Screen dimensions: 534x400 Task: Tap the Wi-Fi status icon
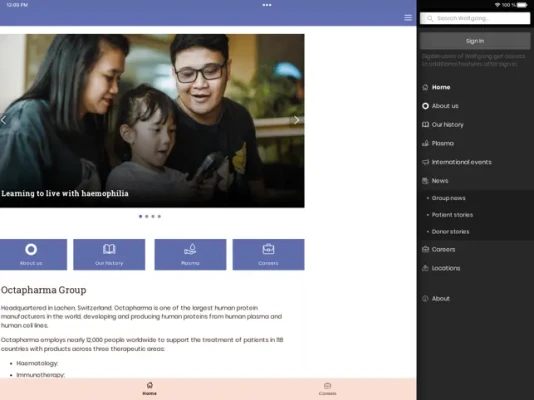click(x=497, y=5)
